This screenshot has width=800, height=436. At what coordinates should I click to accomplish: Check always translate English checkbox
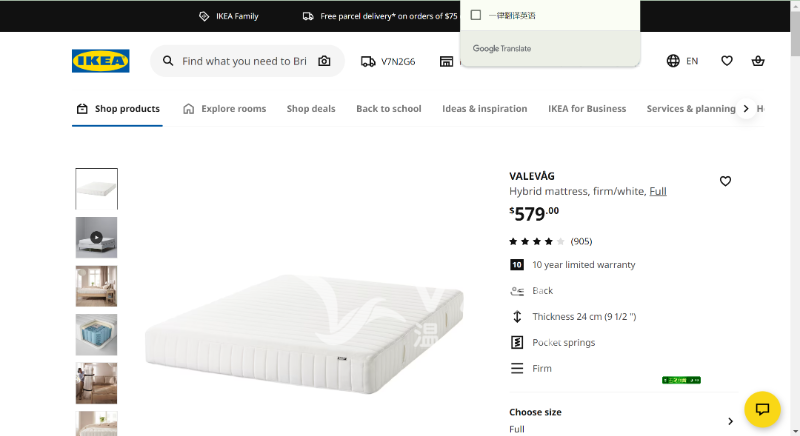(x=476, y=15)
